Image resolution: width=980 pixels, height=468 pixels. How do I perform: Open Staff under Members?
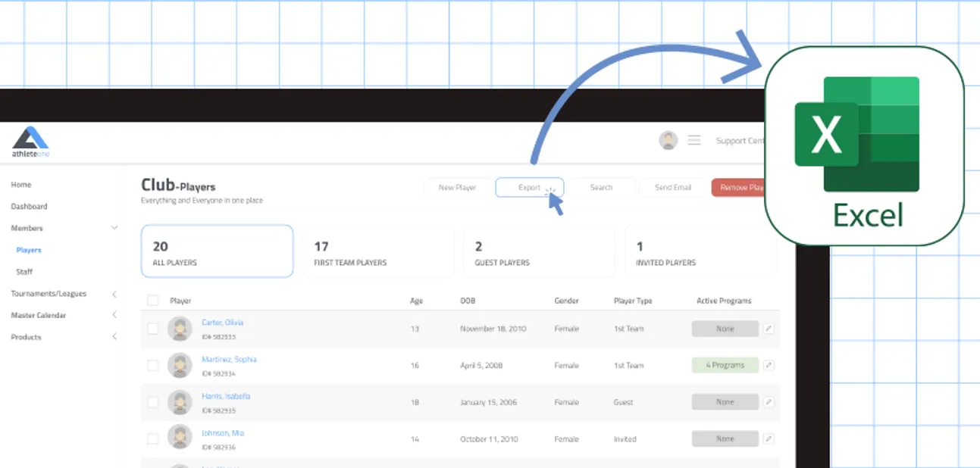click(x=24, y=271)
